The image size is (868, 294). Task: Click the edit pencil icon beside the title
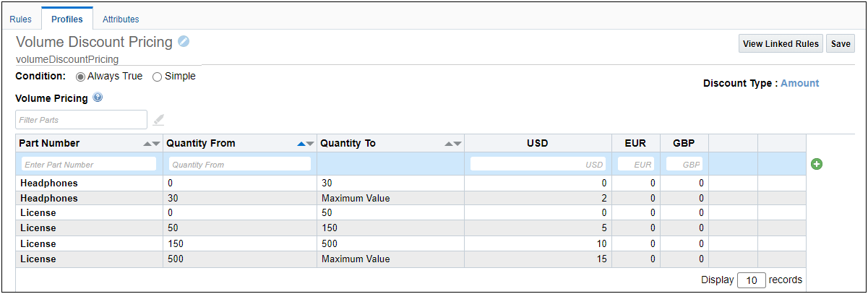click(x=184, y=41)
